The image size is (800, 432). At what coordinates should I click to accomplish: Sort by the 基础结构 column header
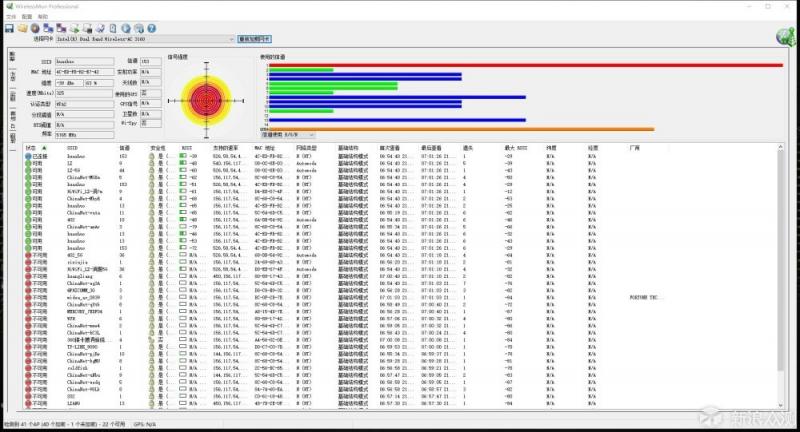(348, 148)
